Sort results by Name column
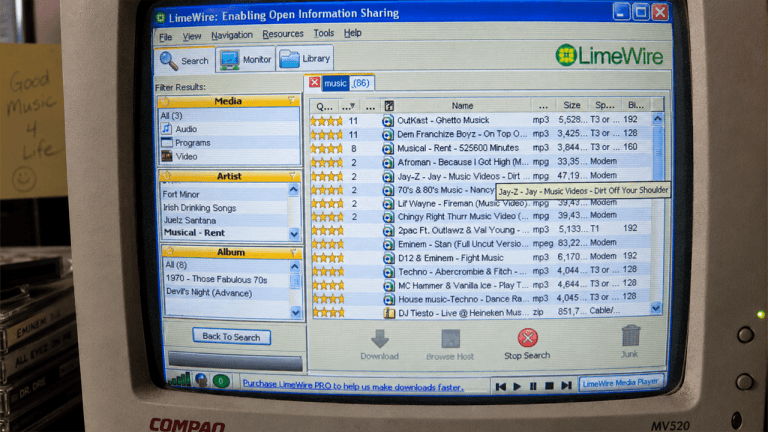This screenshot has height=432, width=768. [462, 105]
